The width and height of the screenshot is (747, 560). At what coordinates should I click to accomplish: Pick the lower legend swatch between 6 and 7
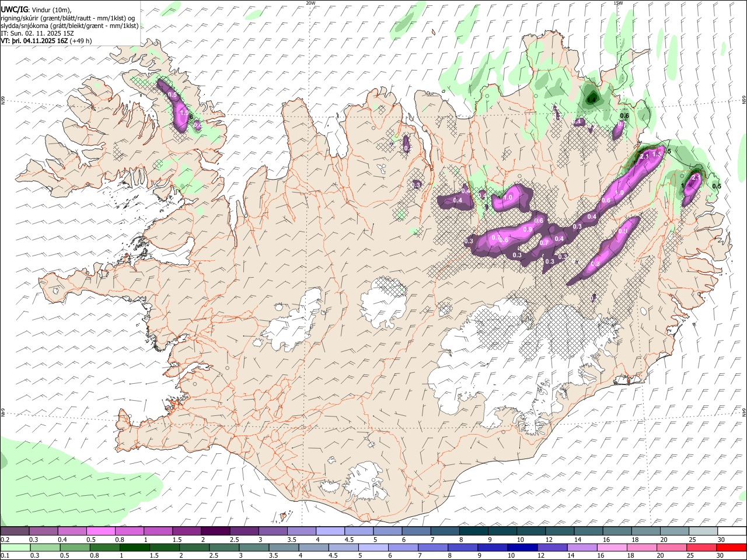coord(403,547)
